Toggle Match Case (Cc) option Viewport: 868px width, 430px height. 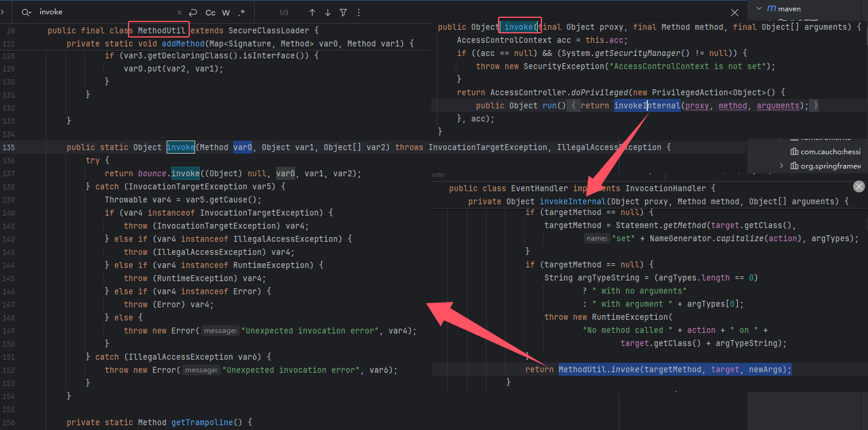point(211,13)
